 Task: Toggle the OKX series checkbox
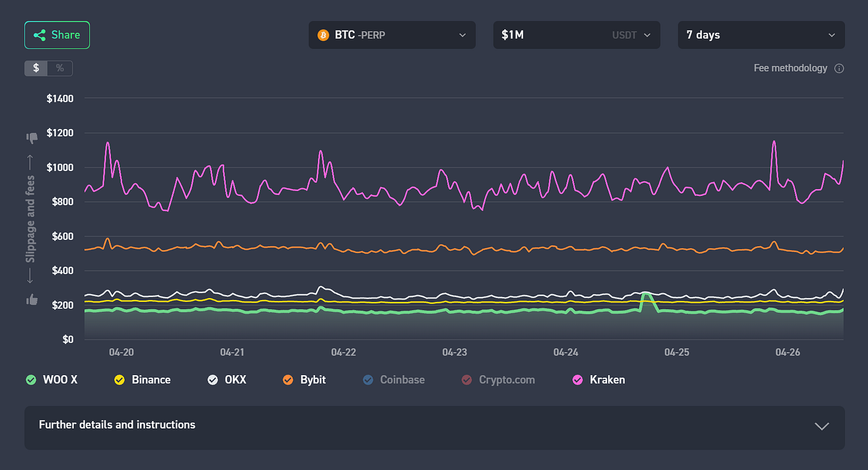pyautogui.click(x=213, y=380)
